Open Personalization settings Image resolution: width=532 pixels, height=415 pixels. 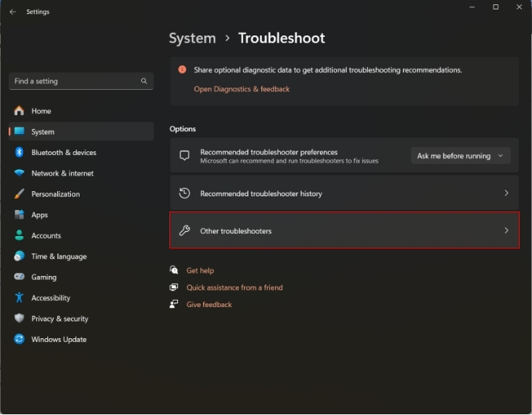81,194
